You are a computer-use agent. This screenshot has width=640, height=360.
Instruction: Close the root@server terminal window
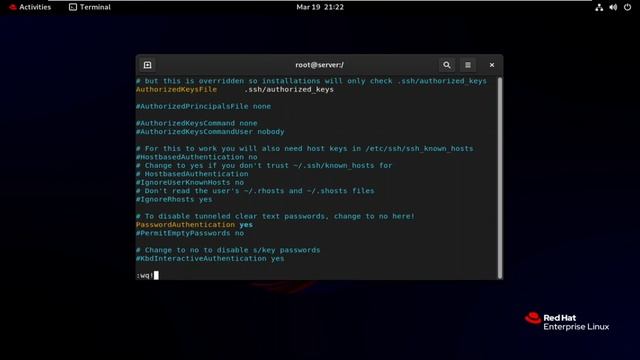(492, 65)
